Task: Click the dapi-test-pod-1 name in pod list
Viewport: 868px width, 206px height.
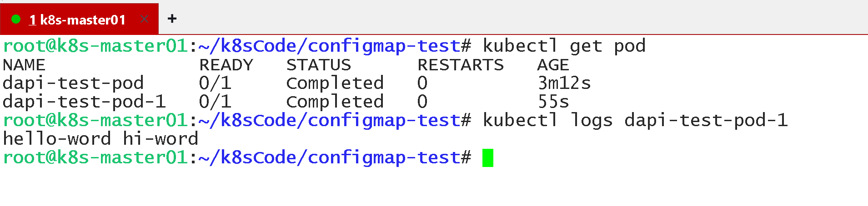Action: (84, 102)
